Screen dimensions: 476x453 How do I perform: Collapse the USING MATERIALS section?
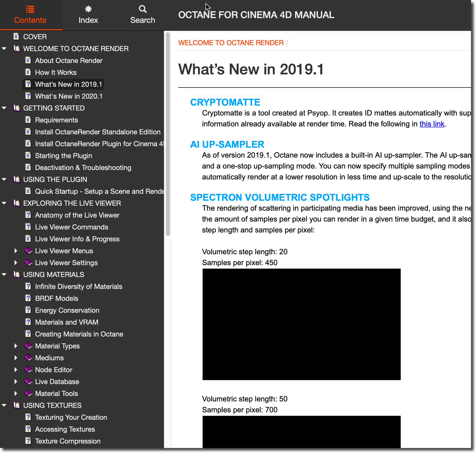click(4, 275)
